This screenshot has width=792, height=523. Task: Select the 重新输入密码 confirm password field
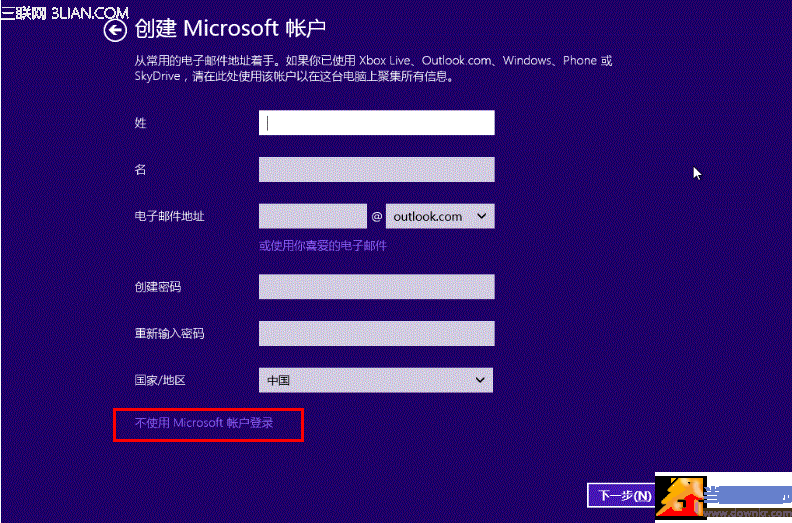click(376, 334)
